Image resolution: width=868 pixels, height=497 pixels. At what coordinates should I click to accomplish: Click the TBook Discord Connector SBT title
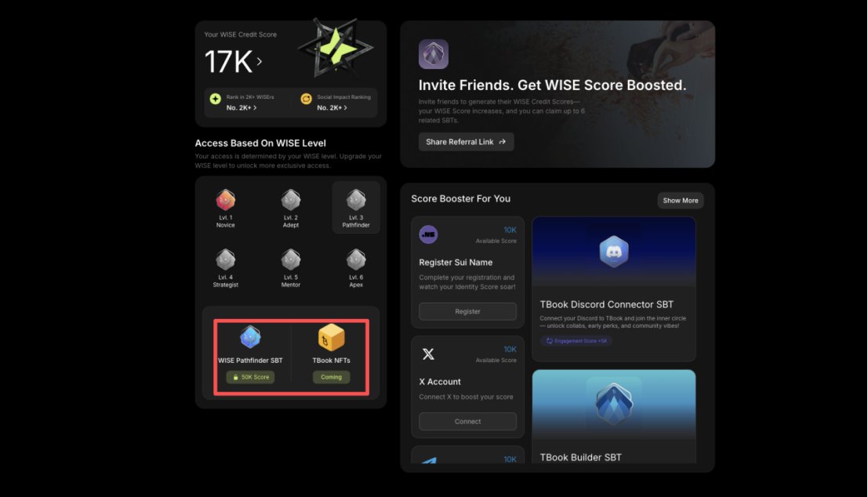[607, 304]
